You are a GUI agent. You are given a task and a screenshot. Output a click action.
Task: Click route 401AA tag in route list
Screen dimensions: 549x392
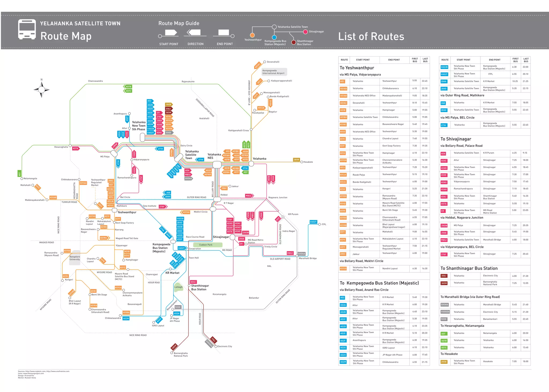point(343,88)
